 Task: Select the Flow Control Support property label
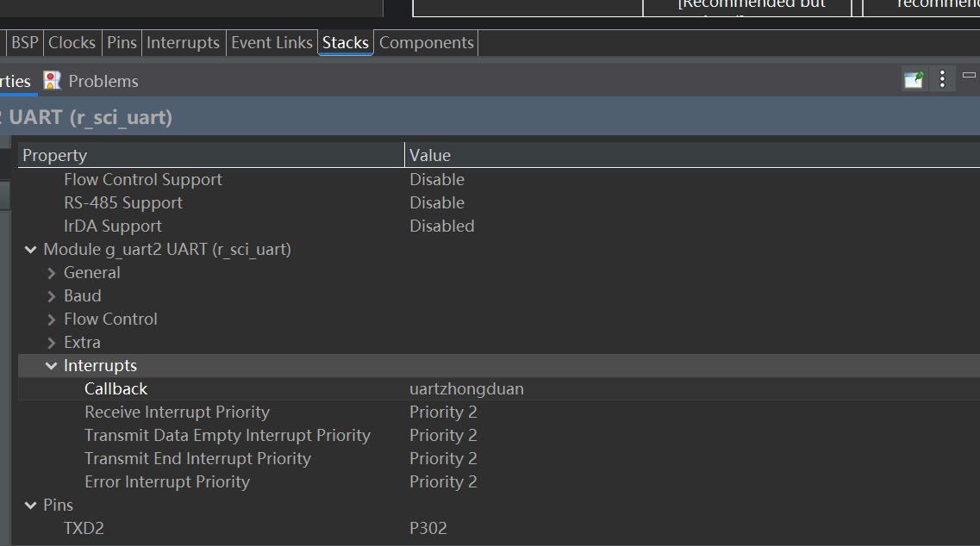pyautogui.click(x=143, y=179)
